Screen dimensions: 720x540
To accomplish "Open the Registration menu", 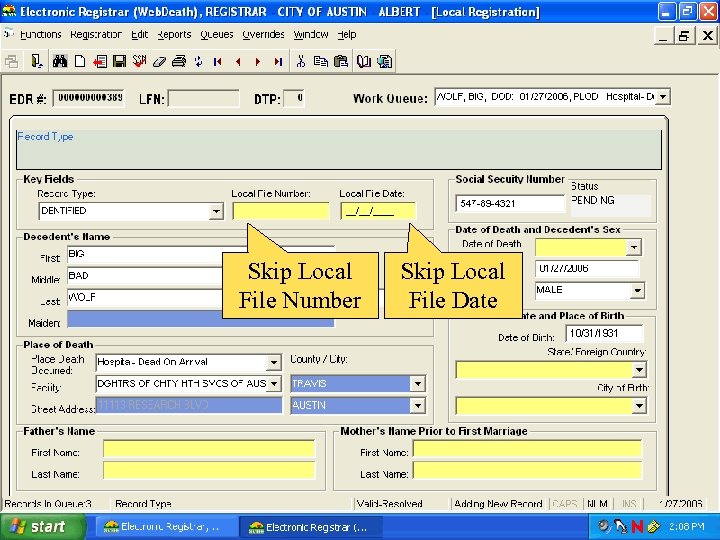I will coord(95,34).
